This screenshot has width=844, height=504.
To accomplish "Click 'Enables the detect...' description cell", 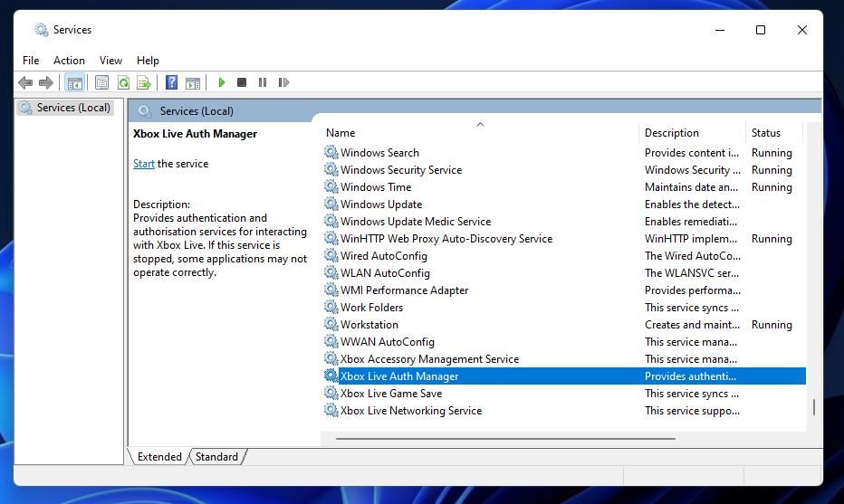I will (x=692, y=204).
